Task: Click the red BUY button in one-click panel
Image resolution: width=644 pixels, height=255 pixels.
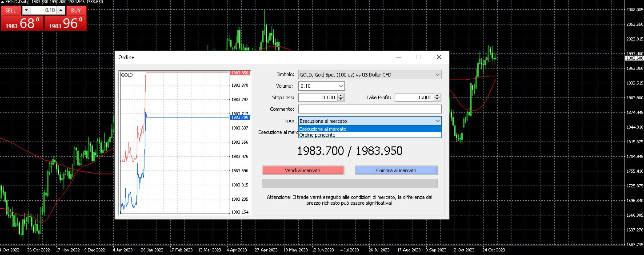Action: 76,10
